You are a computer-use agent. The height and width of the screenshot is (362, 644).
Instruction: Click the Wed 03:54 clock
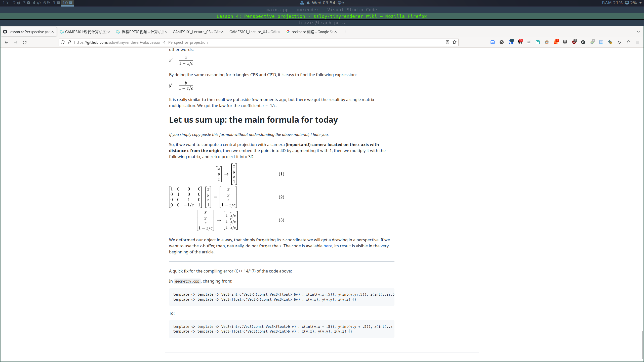324,3
